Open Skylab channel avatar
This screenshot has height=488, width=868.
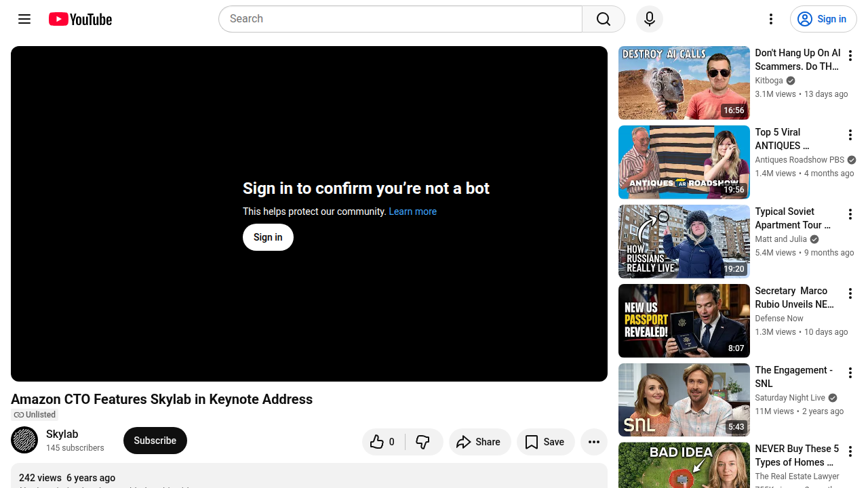[x=24, y=441]
